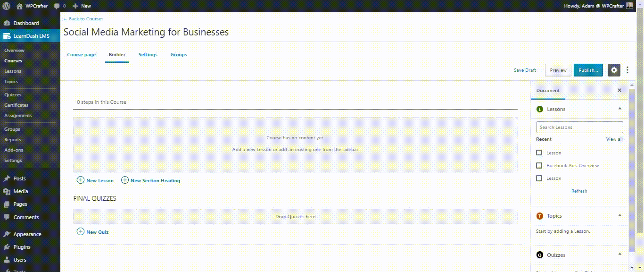The width and height of the screenshot is (644, 272).
Task: Open the WPCrafter home icon
Action: pos(19,6)
